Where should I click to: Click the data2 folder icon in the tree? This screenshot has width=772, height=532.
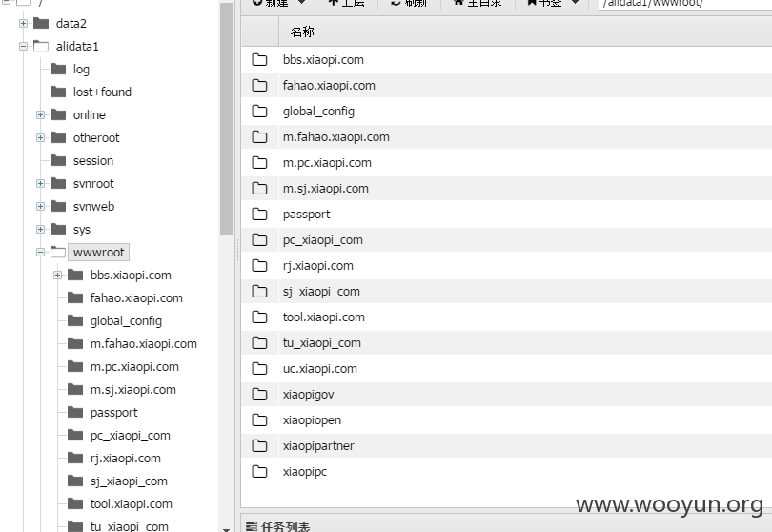tap(41, 23)
